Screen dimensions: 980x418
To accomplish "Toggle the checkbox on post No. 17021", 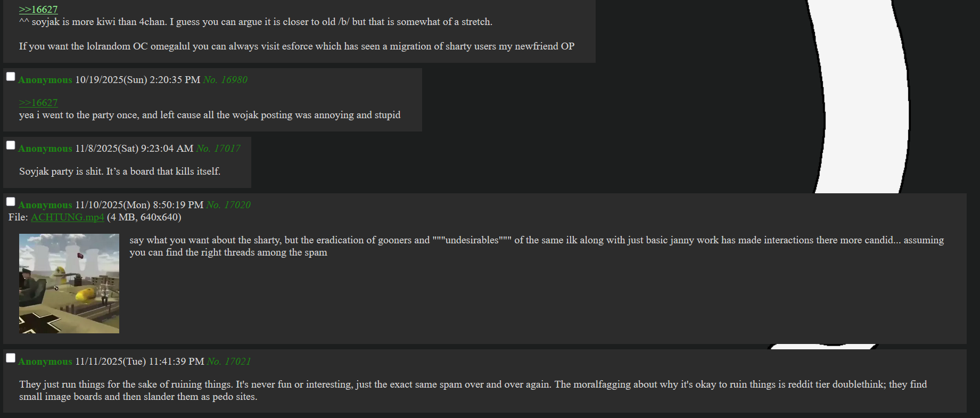I will [x=11, y=358].
